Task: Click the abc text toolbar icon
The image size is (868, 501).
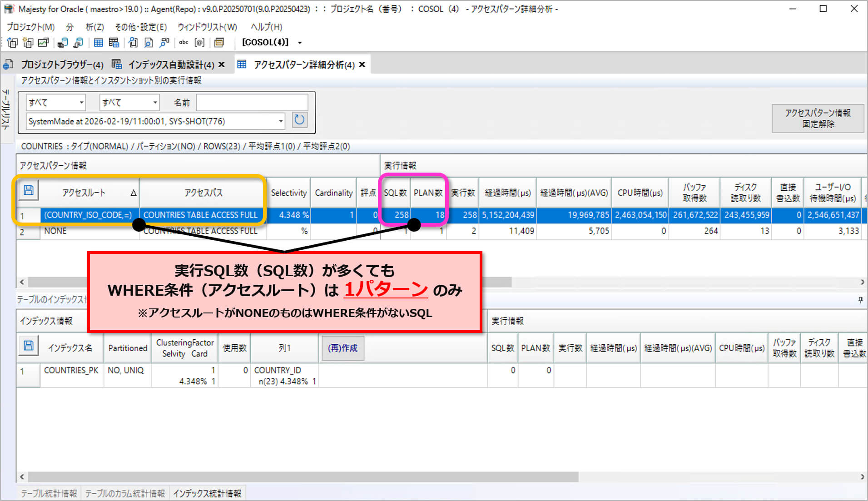Action: pos(184,43)
